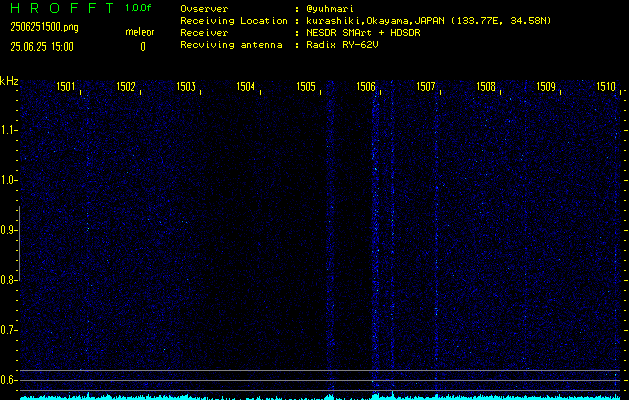Image resolution: width=629 pixels, height=400 pixels.
Task: Click the Radix RY-62V antenna value
Action: 342,45
